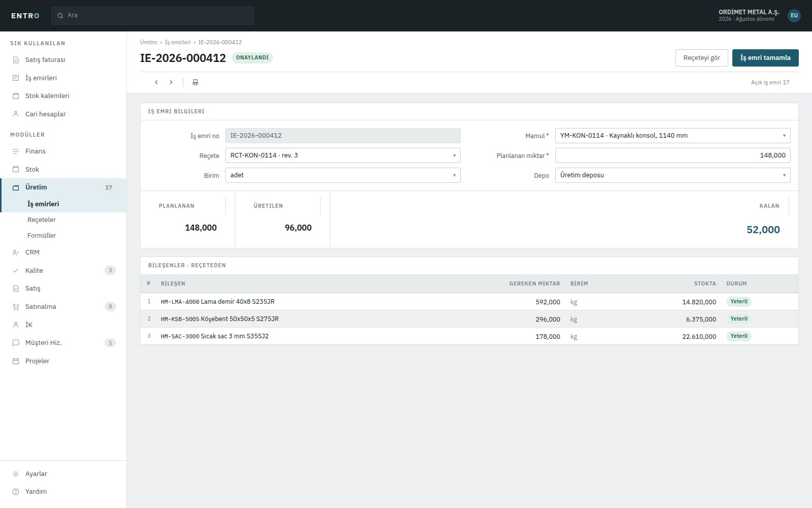
Task: Open the Stok module
Action: pos(63,169)
